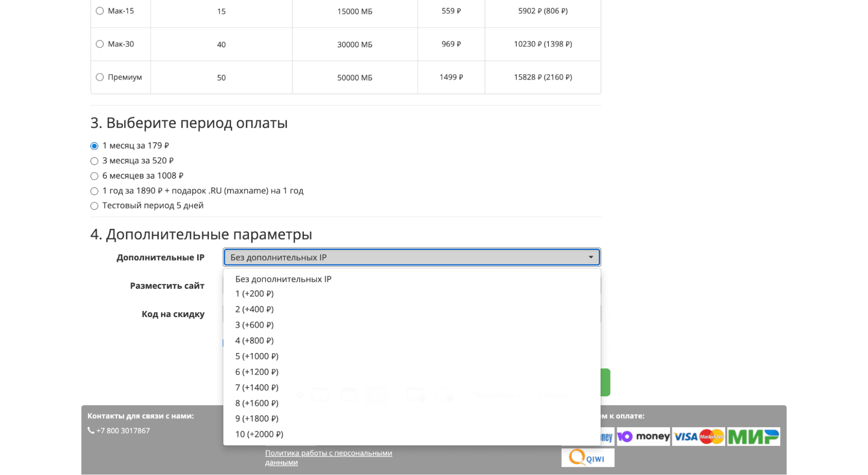Select Без дополнительных IP from the list
868x475 pixels.
(x=283, y=279)
